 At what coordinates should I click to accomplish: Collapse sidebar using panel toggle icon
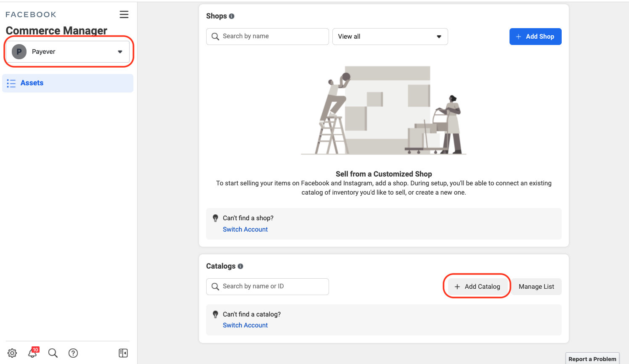tap(123, 353)
